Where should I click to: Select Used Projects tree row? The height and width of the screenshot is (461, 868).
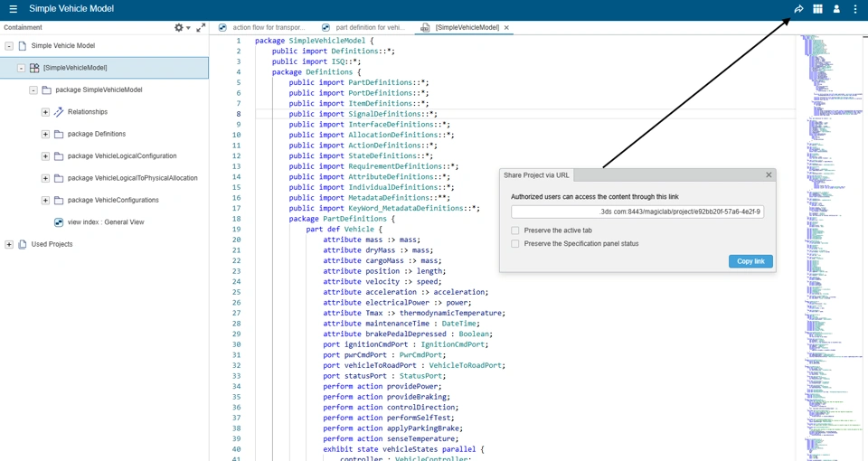[104, 244]
